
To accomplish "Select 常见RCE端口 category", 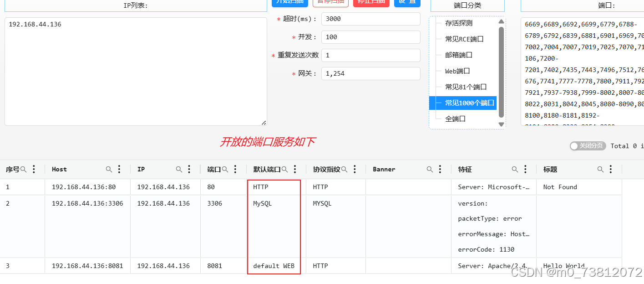I will (x=464, y=39).
